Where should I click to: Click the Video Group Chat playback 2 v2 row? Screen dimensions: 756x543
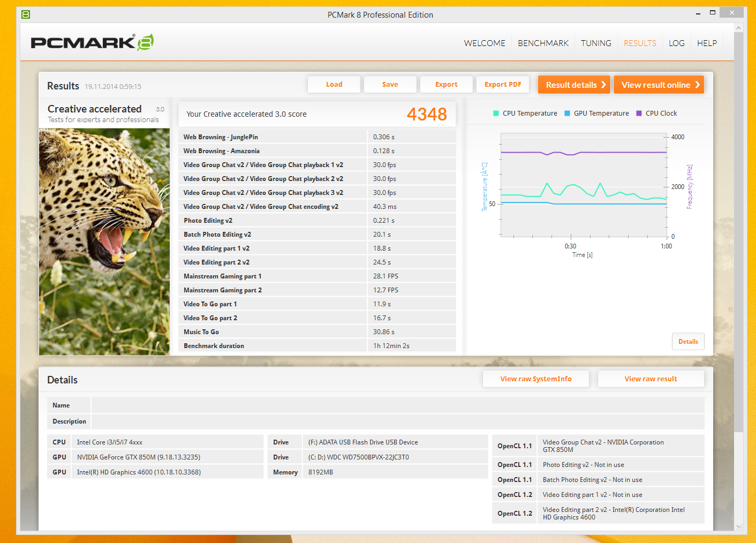coord(317,179)
